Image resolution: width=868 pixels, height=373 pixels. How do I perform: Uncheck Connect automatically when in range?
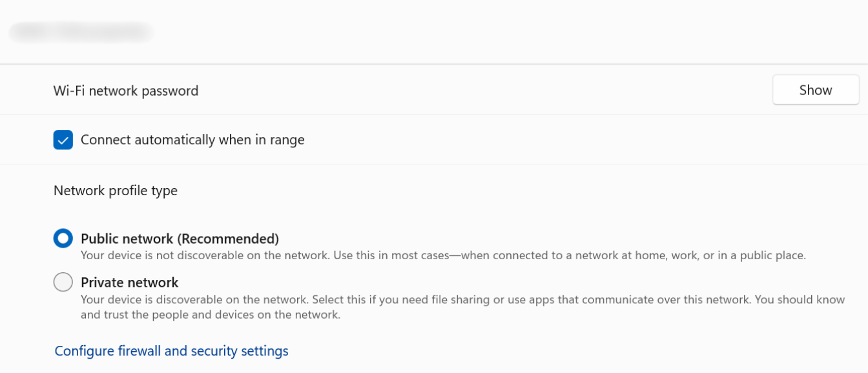pos(63,140)
